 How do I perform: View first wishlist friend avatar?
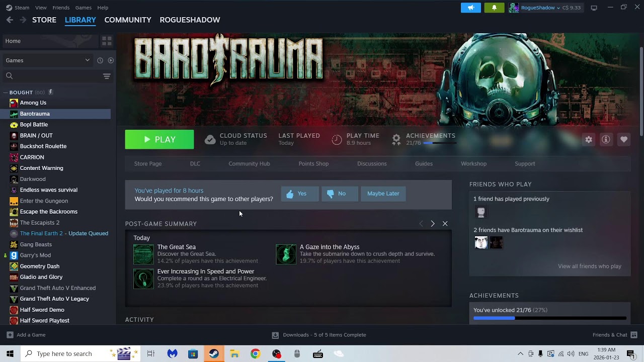coord(481,243)
